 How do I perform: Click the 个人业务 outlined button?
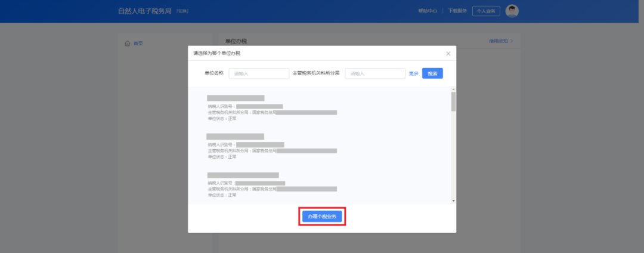click(x=486, y=11)
